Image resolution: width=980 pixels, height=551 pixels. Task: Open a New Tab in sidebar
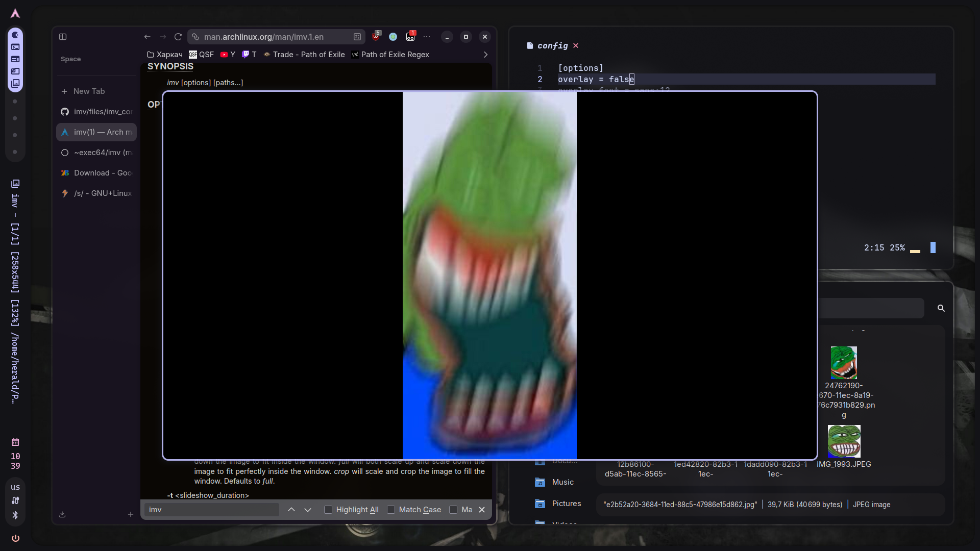click(89, 91)
